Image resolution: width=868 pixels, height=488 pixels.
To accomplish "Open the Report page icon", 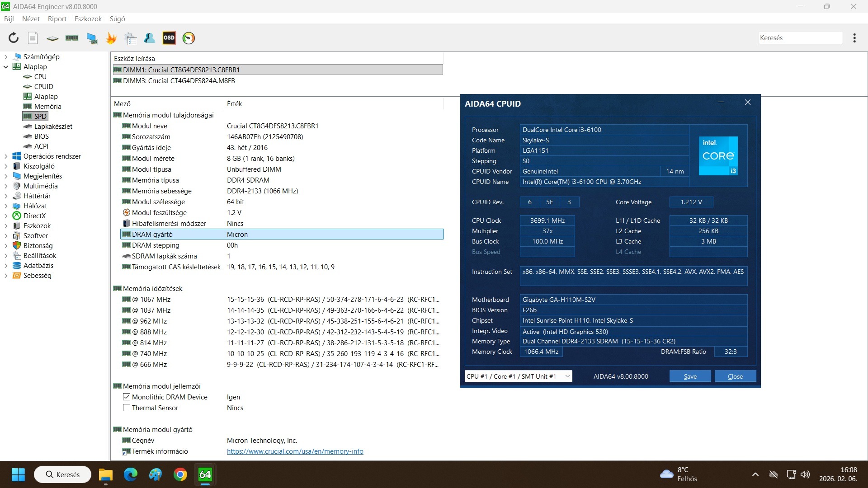I will (x=33, y=38).
